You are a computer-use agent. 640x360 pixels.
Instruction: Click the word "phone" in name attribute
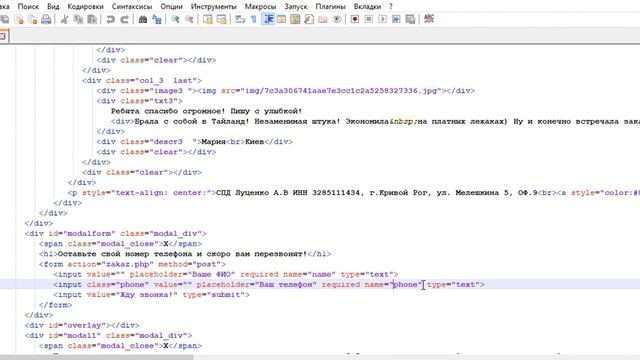(405, 284)
